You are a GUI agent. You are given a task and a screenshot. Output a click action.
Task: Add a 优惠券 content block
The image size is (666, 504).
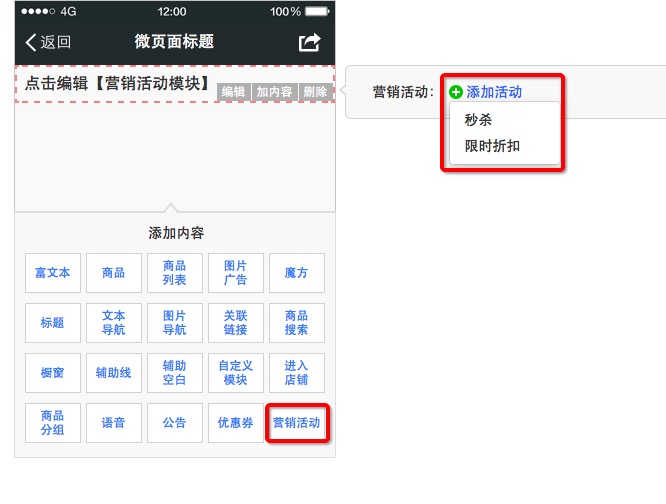[236, 423]
